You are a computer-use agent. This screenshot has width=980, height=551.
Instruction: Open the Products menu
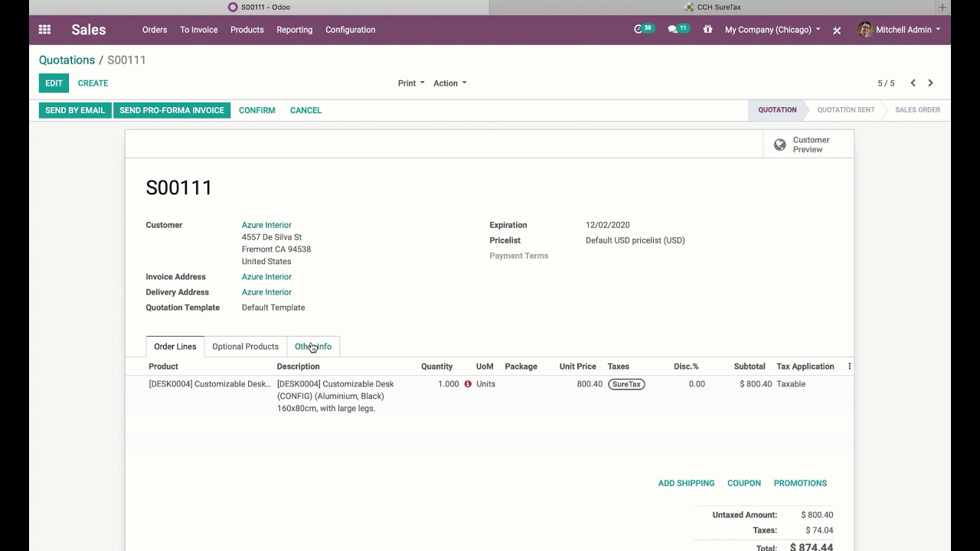[247, 30]
